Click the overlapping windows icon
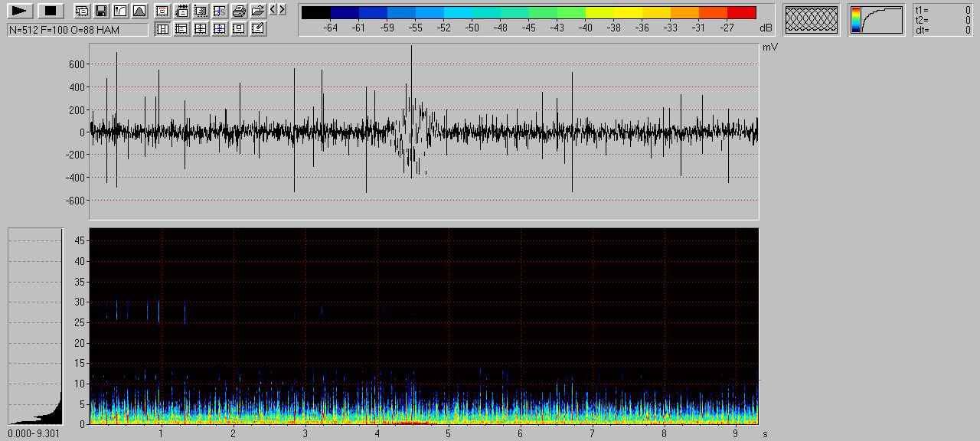Image resolution: width=980 pixels, height=441 pixels. point(81,11)
